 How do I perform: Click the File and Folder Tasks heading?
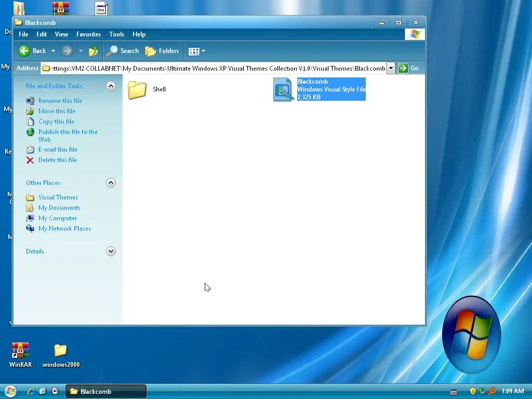[54, 86]
